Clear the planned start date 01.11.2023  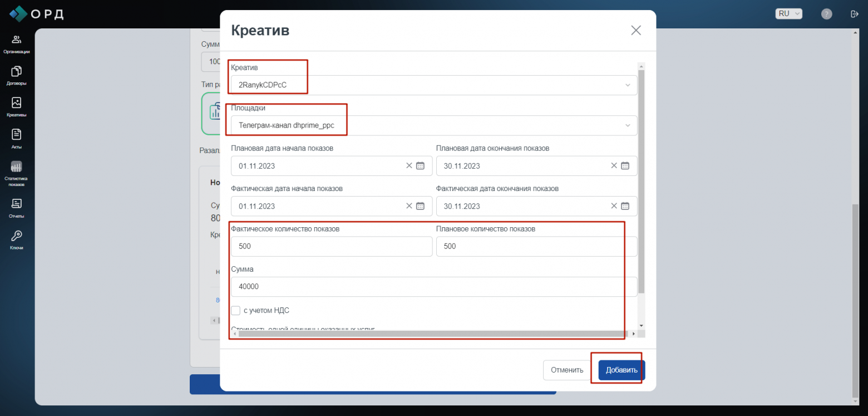(x=409, y=165)
